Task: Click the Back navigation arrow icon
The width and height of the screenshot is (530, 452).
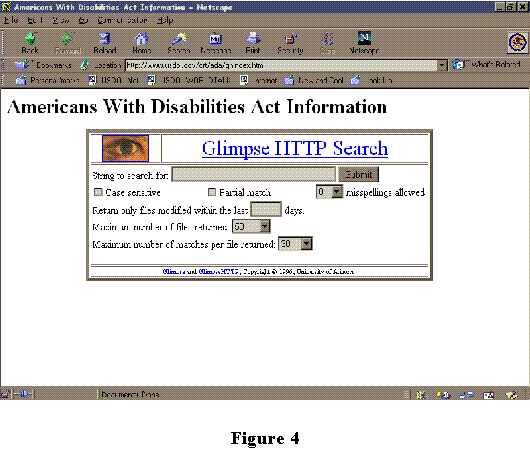Action: point(30,39)
